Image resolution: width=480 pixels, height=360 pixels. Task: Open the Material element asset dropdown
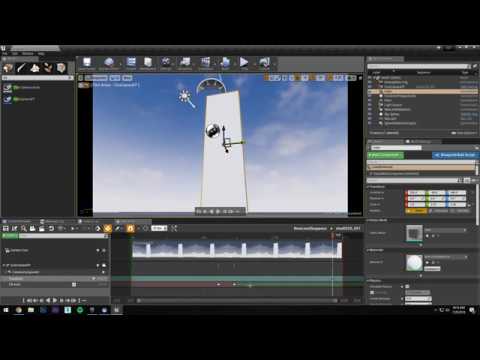tap(446, 257)
